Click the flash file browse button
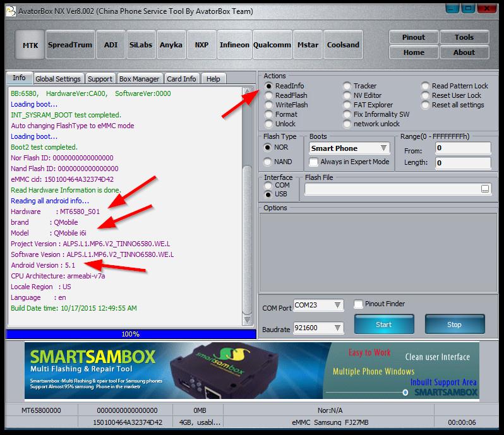The image size is (504, 435). coord(485,189)
